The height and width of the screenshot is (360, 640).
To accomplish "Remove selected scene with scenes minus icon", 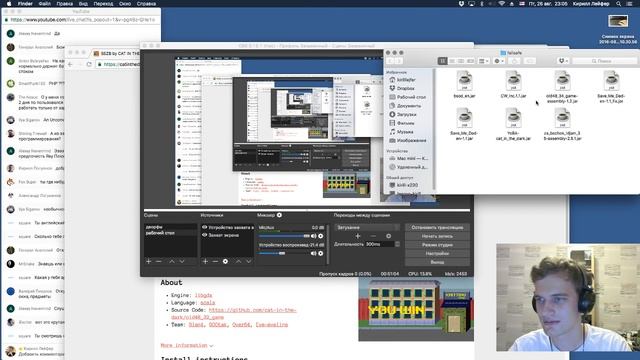I will [x=159, y=261].
